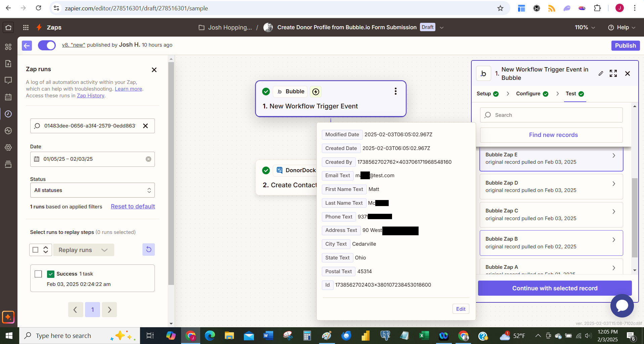Open the select-all stepper arrows
The image size is (644, 344).
[x=46, y=250]
